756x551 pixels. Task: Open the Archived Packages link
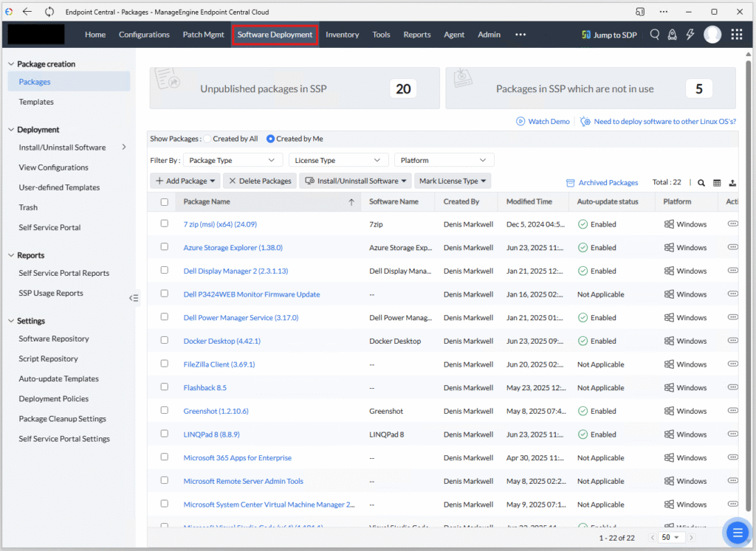(602, 183)
